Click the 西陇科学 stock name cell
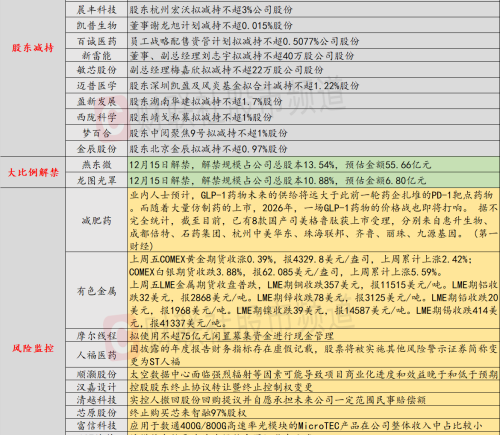Image resolution: width=500 pixels, height=435 pixels. point(97,117)
